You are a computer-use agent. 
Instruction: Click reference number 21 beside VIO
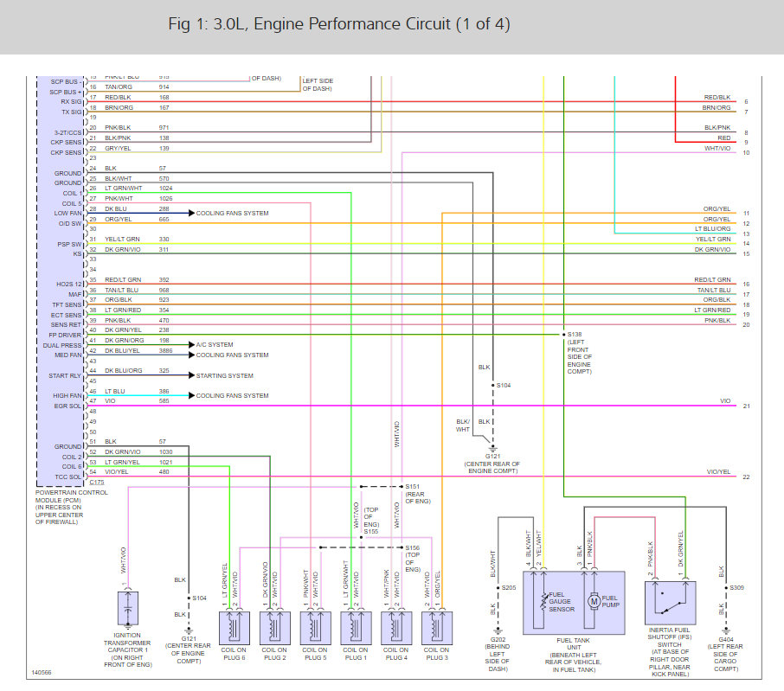(747, 406)
